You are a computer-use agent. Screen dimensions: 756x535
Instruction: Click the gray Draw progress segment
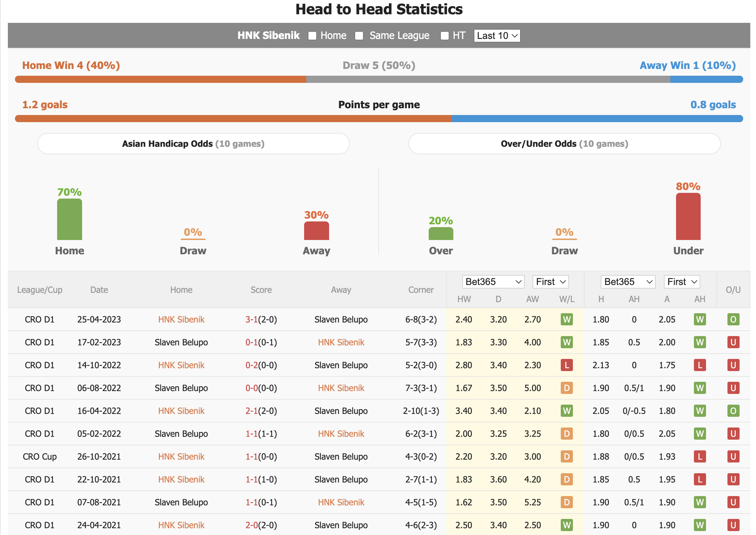(488, 79)
